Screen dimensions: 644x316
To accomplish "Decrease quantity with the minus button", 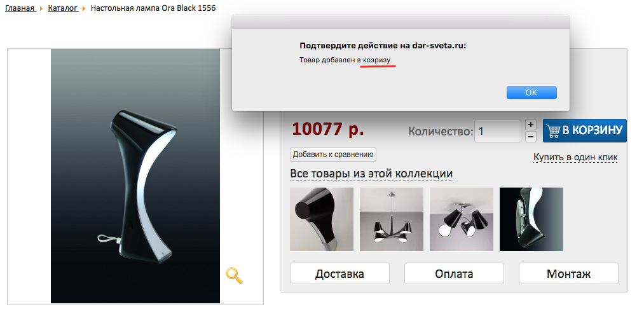I will click(531, 137).
